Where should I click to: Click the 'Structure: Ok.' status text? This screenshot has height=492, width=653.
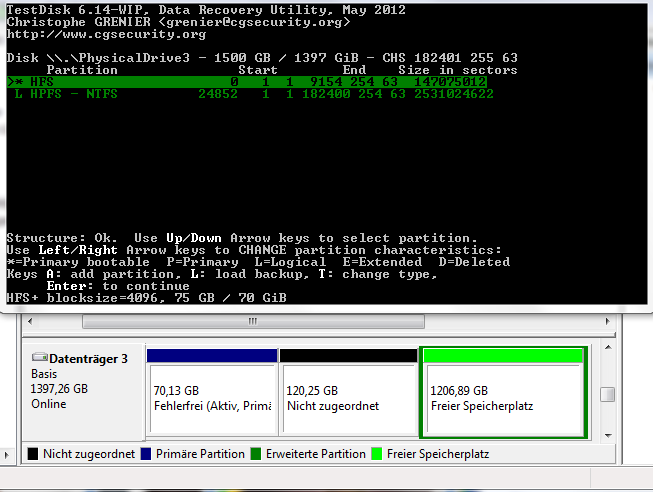pyautogui.click(x=62, y=238)
